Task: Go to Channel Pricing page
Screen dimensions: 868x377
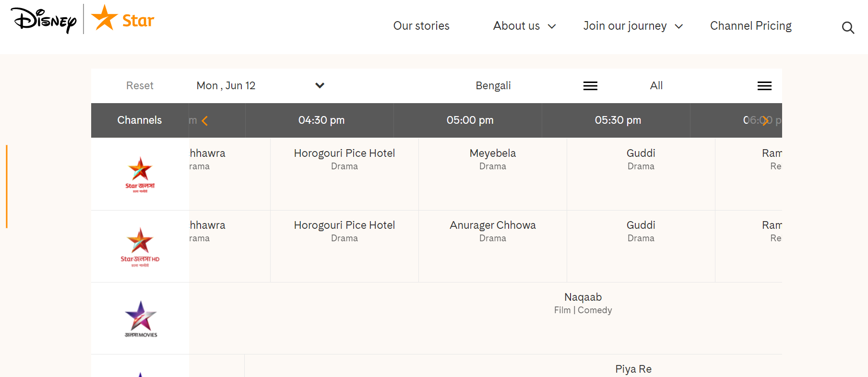Action: pyautogui.click(x=750, y=26)
